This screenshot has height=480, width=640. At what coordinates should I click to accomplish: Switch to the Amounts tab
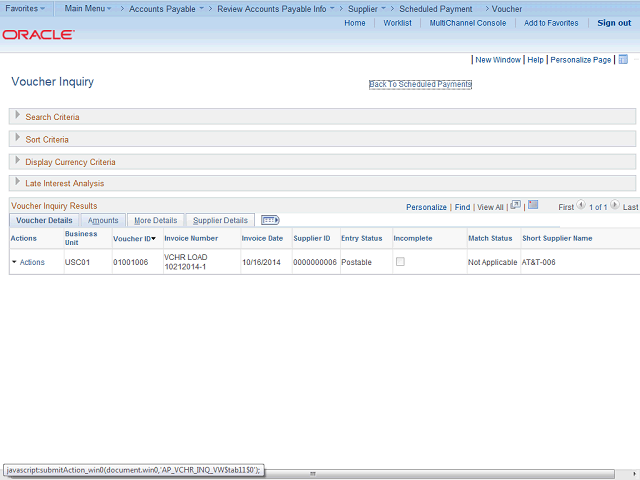point(103,220)
